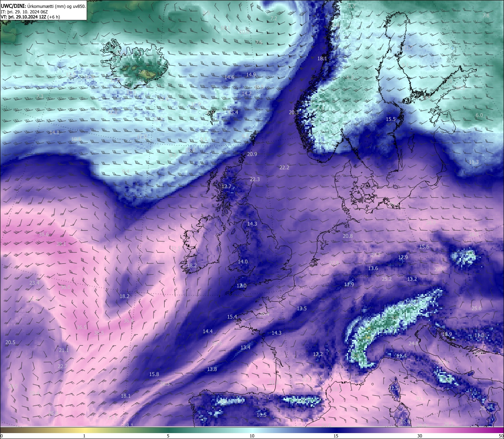Click the 25.2 value over Germany

pos(387,279)
